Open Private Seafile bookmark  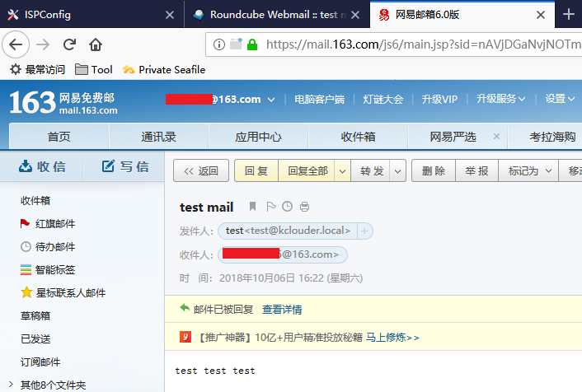(x=164, y=69)
